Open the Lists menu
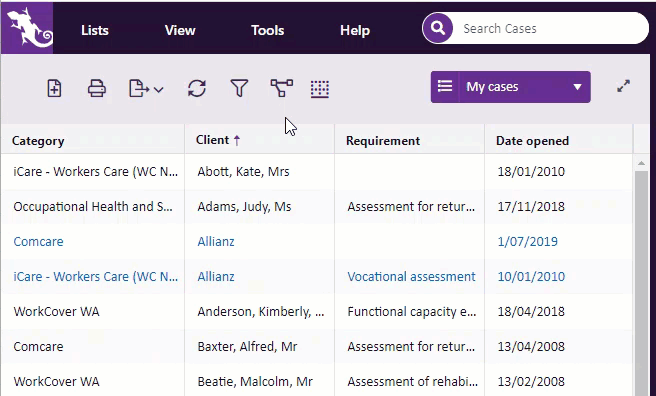This screenshot has height=396, width=656. [x=95, y=30]
